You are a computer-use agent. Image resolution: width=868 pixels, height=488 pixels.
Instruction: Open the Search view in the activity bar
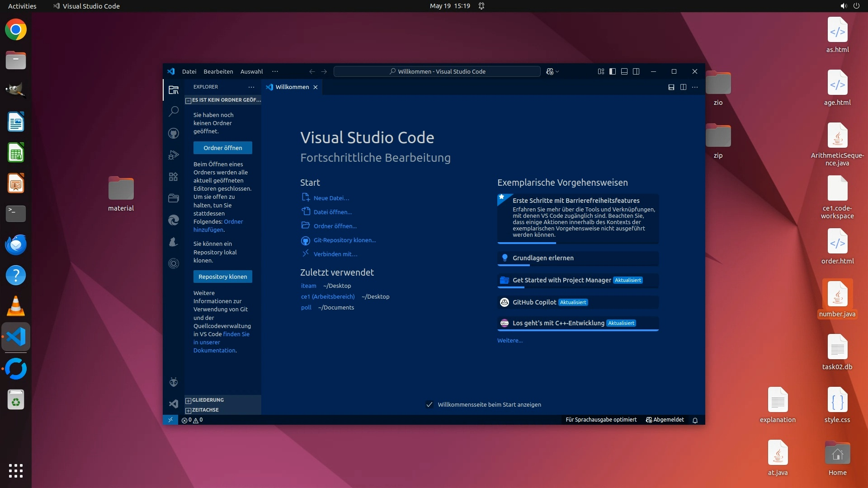174,111
